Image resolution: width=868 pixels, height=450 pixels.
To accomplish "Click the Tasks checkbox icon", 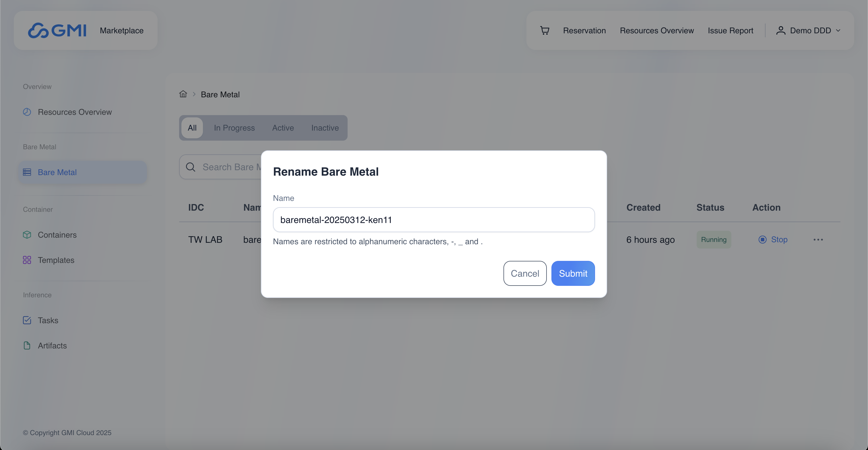I will 27,320.
